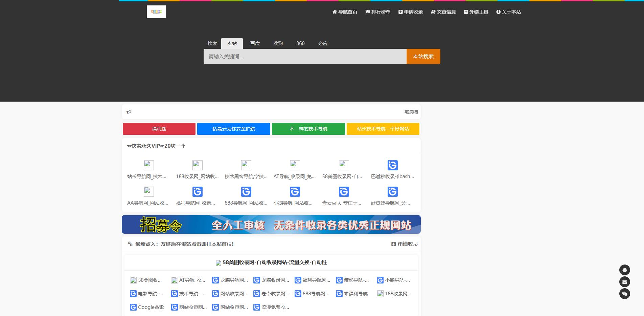Open WeChat contact from floating sidebar
644x316 pixels.
coord(624,294)
